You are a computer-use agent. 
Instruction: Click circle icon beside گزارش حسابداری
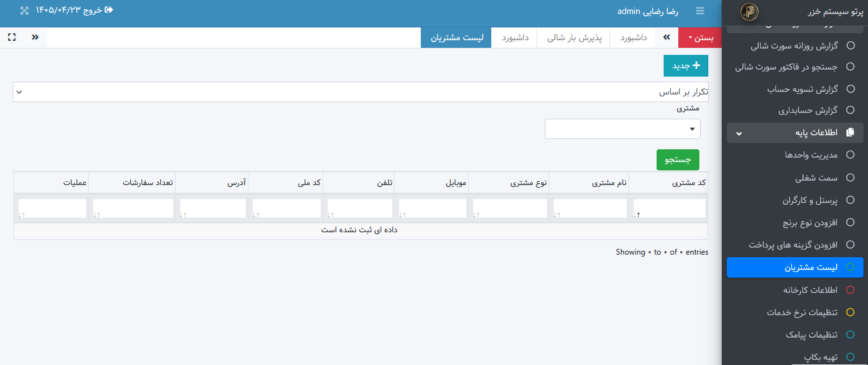click(x=850, y=110)
